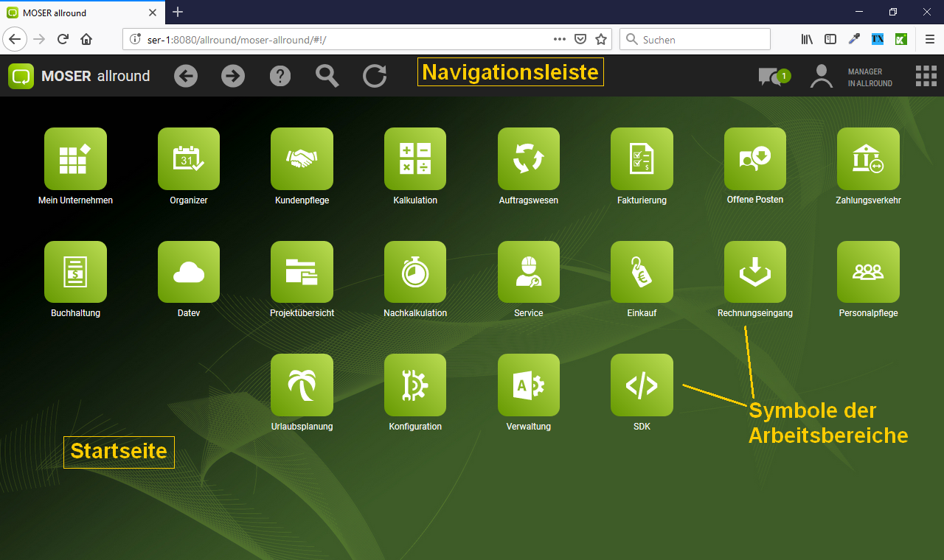Open the Urlaubsplanung palm tree icon
The image size is (944, 560).
pos(302,385)
